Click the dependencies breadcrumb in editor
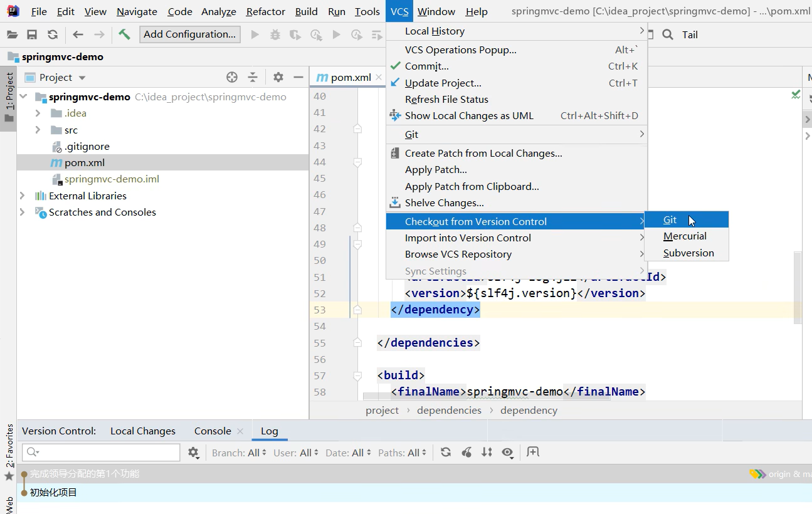812x514 pixels. [x=449, y=411]
